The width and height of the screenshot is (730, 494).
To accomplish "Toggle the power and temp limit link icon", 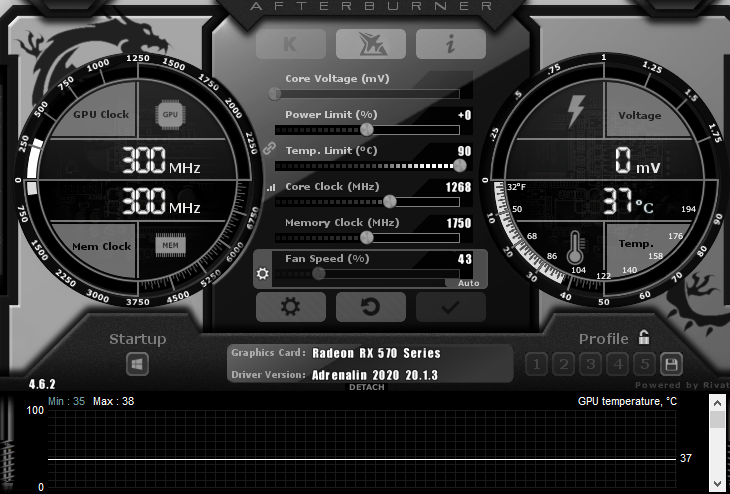I will (269, 149).
